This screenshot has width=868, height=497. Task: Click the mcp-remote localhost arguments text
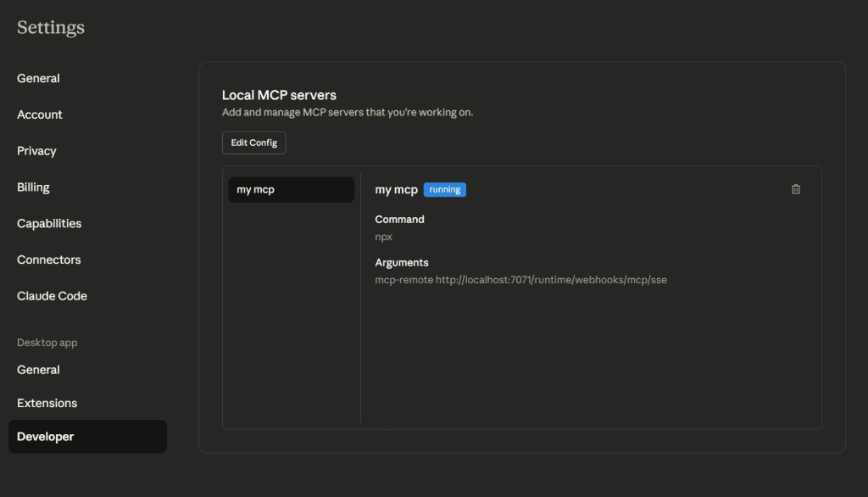click(520, 280)
